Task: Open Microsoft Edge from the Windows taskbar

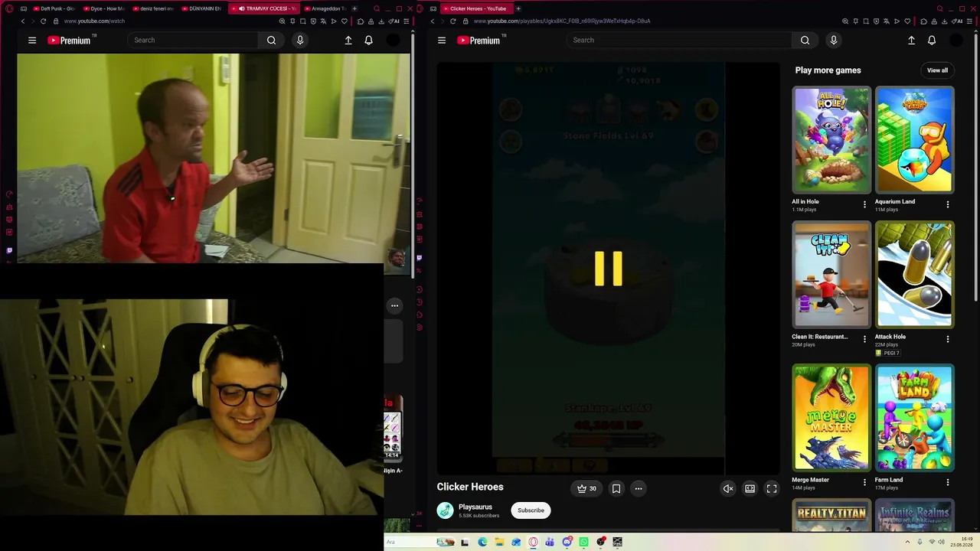Action: [482, 542]
